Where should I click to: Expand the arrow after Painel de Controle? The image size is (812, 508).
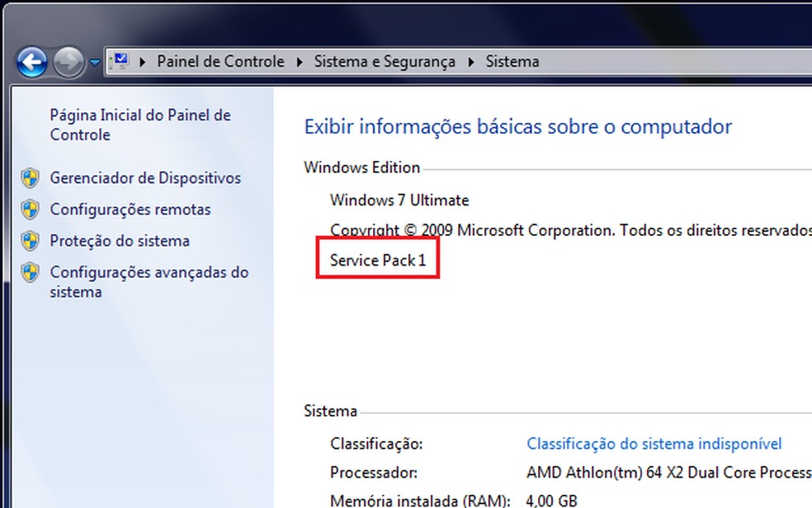(x=299, y=62)
